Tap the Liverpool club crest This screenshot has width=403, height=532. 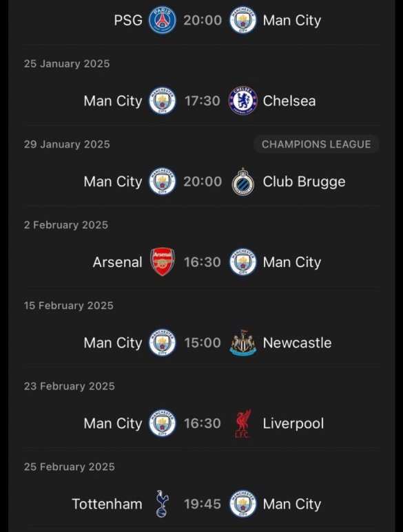point(242,423)
